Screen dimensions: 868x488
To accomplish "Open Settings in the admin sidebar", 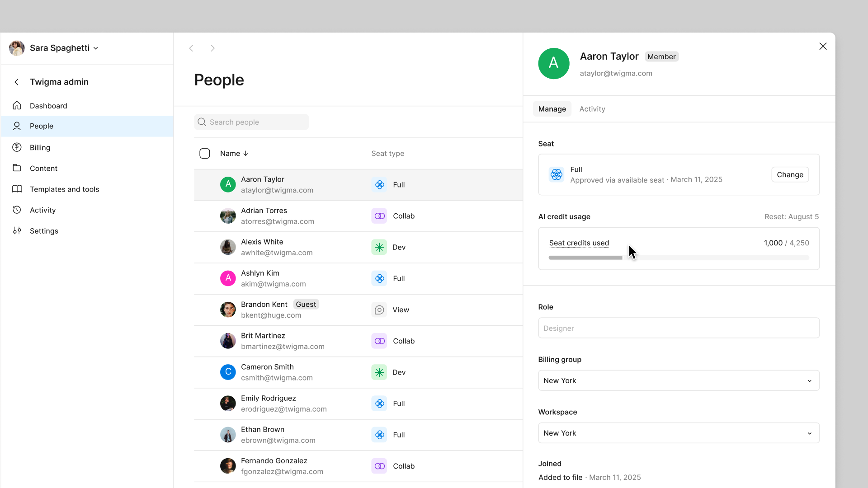I will 44,231.
